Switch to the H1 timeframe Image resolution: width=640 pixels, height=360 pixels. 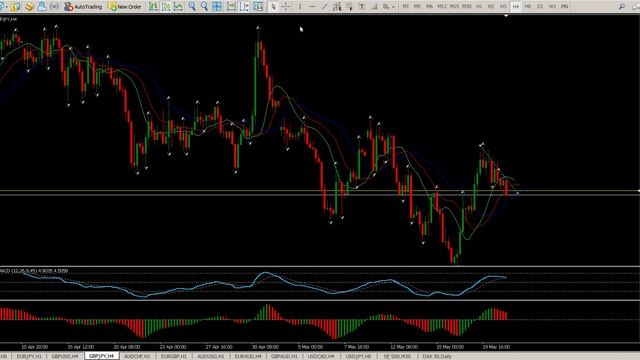pos(479,7)
